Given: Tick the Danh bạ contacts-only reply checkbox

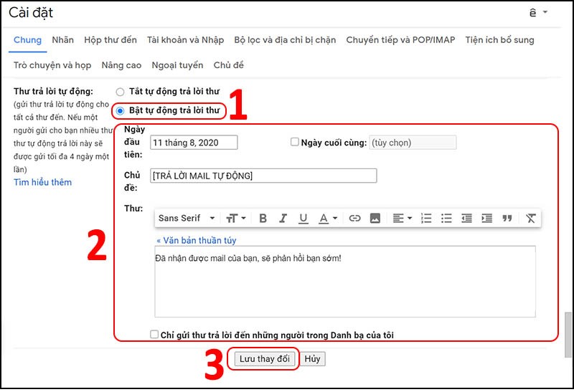Looking at the screenshot, I should (x=154, y=334).
